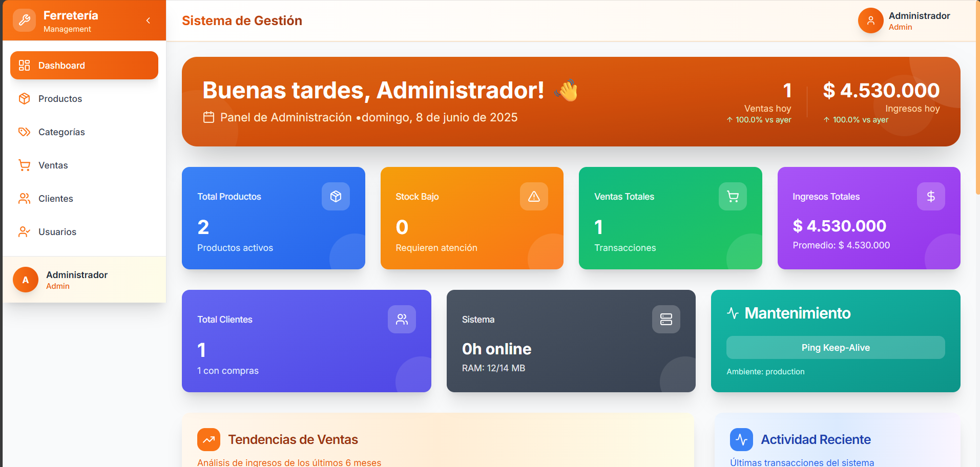Click the trending chart icon beside Tendencias de Ventas
The image size is (980, 467).
click(x=208, y=439)
